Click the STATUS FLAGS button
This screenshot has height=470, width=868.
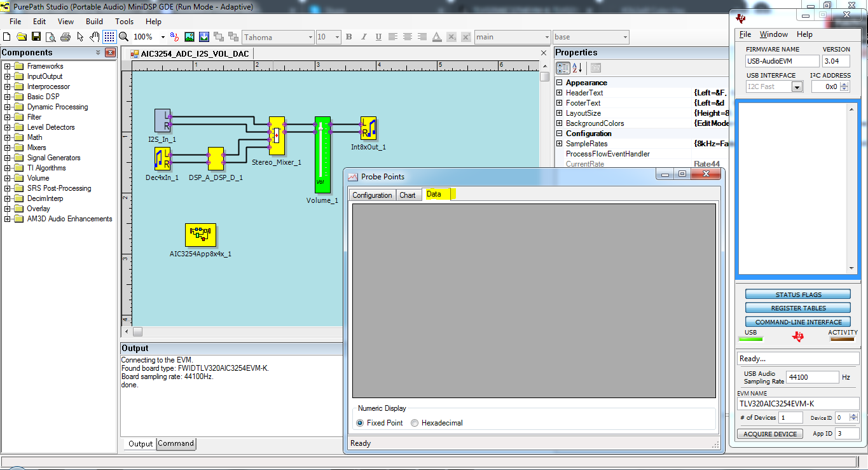[798, 294]
